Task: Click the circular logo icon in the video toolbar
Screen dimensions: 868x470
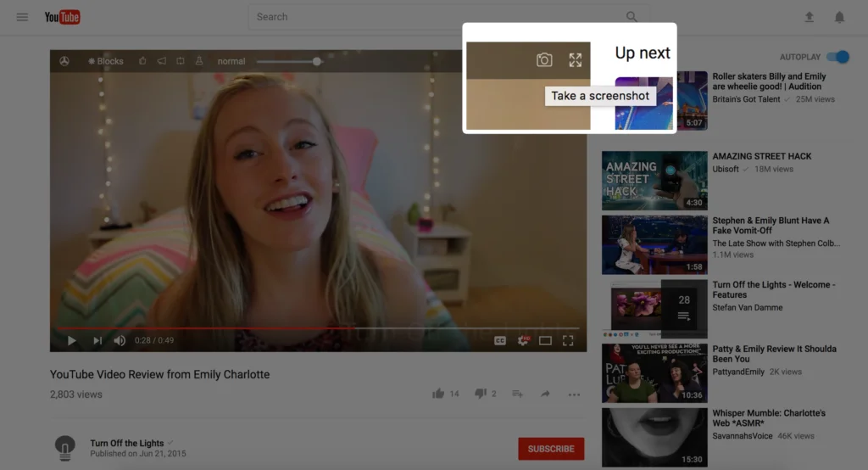Action: coord(64,61)
